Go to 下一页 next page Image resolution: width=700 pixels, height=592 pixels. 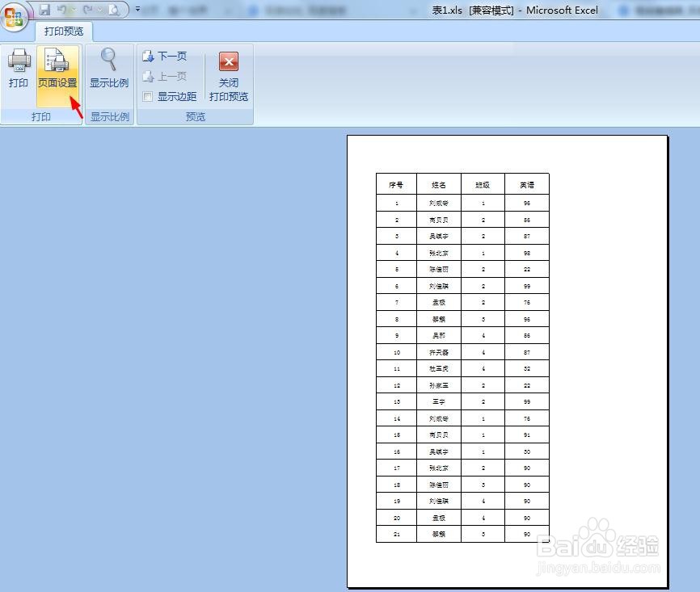click(x=165, y=57)
